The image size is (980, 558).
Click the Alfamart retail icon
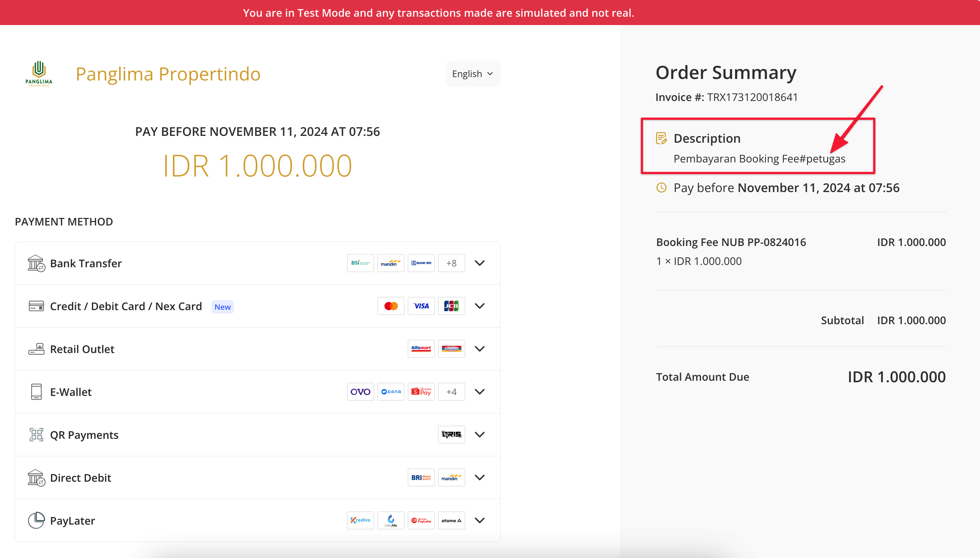(421, 349)
